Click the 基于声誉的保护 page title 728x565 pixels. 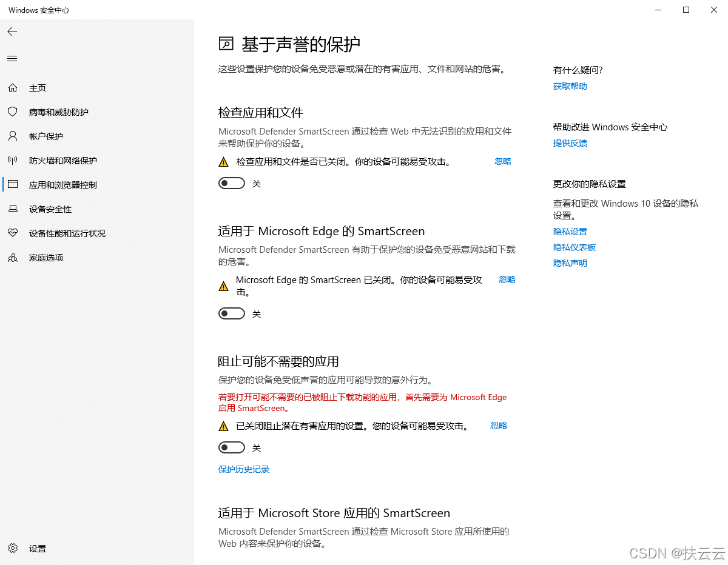pyautogui.click(x=301, y=44)
